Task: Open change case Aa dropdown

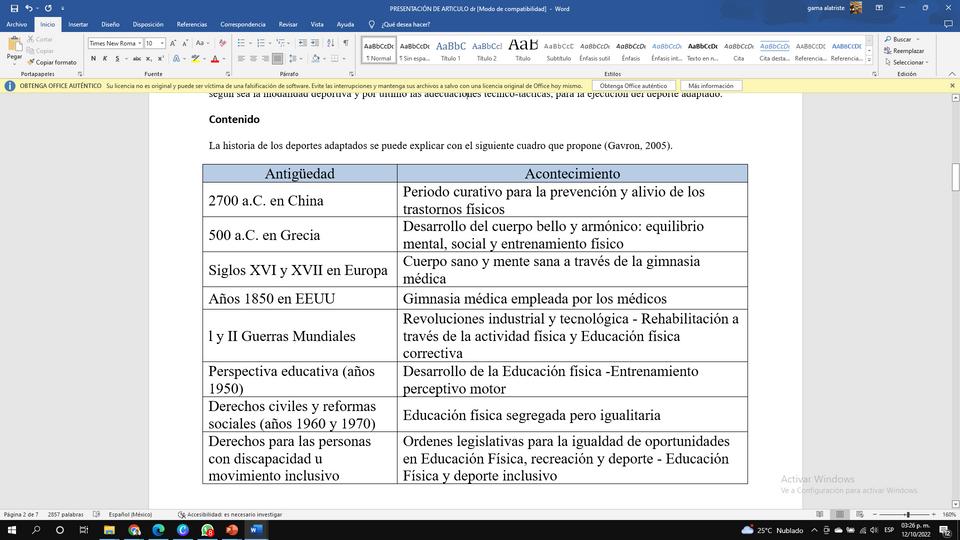Action: coord(201,43)
